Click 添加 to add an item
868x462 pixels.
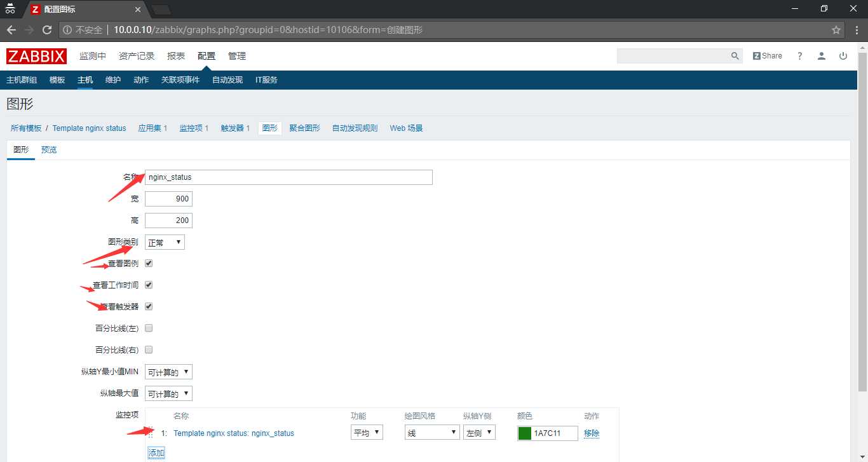pyautogui.click(x=156, y=452)
